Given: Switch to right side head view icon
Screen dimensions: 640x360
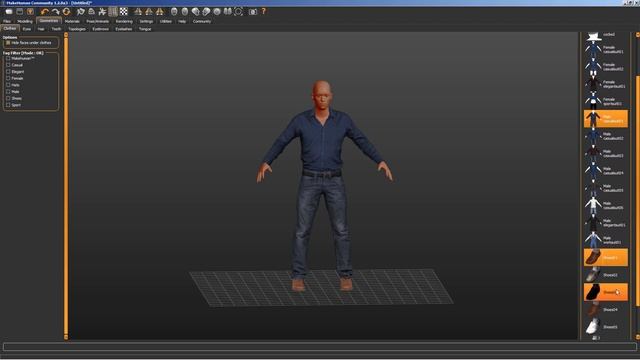Looking at the screenshot, I should pyautogui.click(x=206, y=12).
